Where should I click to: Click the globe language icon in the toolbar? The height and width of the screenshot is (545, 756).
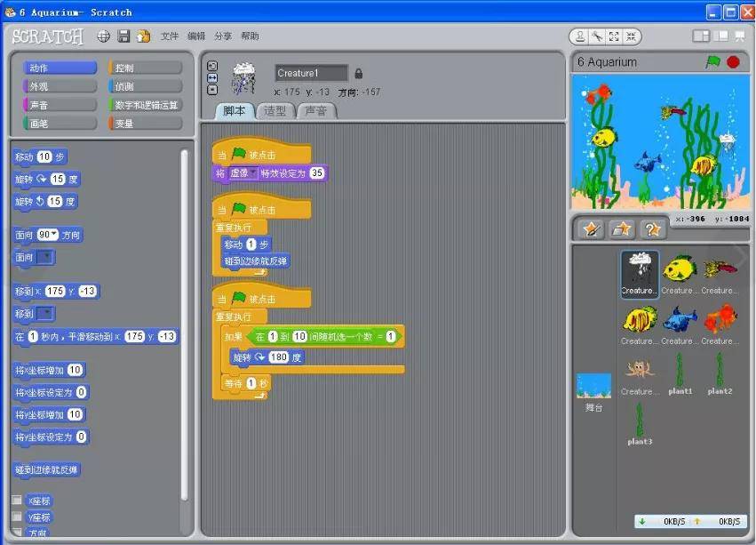103,36
